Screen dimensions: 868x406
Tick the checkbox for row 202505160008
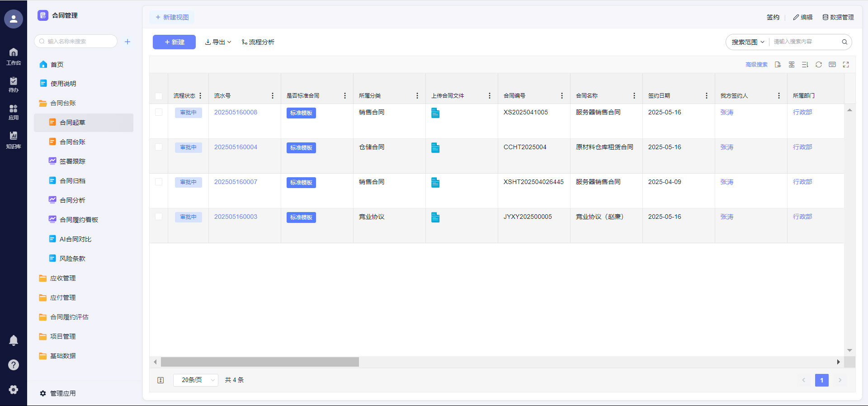click(x=159, y=112)
